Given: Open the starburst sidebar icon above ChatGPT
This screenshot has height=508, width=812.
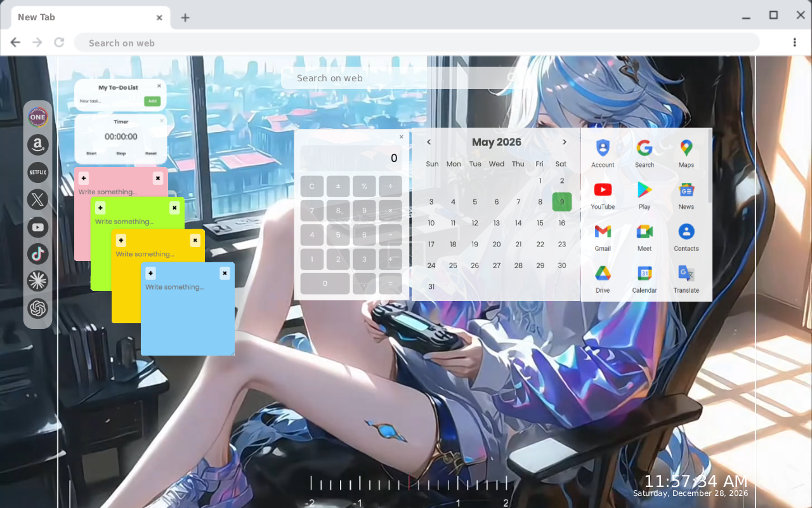Looking at the screenshot, I should [x=37, y=281].
